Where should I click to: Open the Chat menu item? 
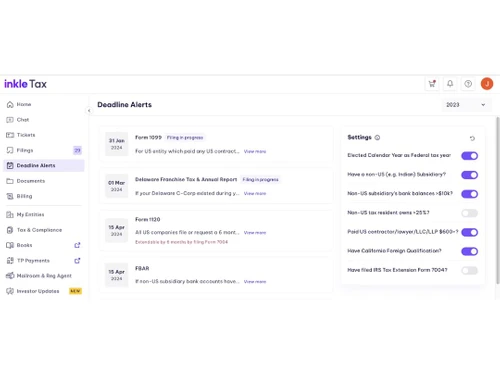pos(43,120)
